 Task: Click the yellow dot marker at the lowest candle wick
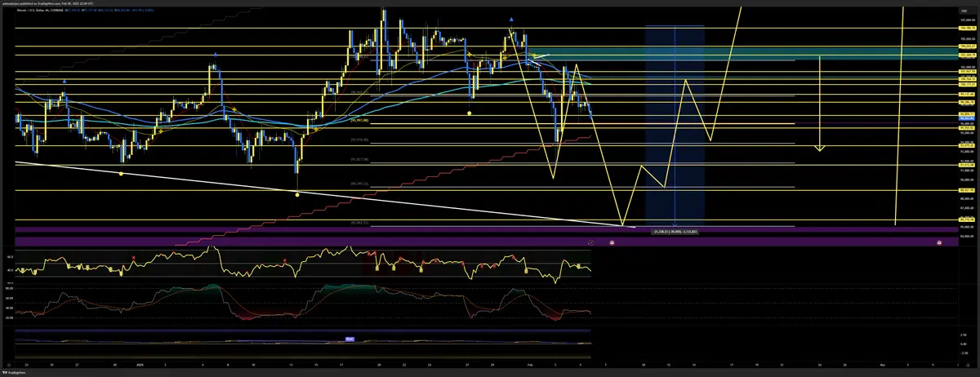pos(297,194)
